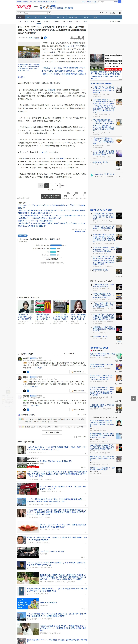Click the scroll-to-top arrow button

(x=133, y=398)
